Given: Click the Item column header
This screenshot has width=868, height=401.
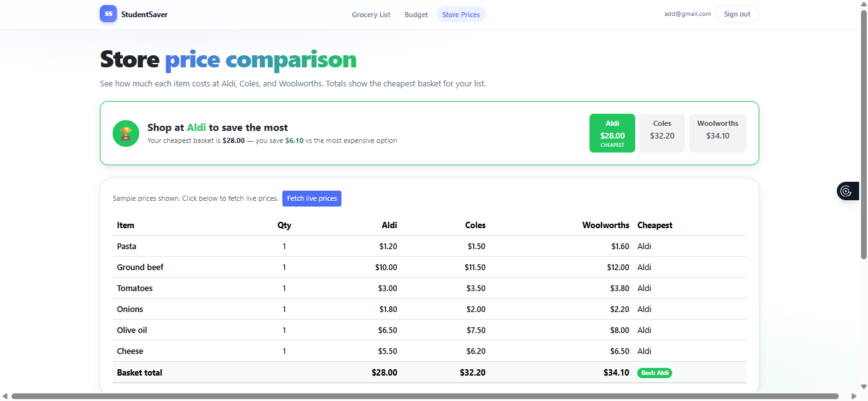Looking at the screenshot, I should click(125, 226).
